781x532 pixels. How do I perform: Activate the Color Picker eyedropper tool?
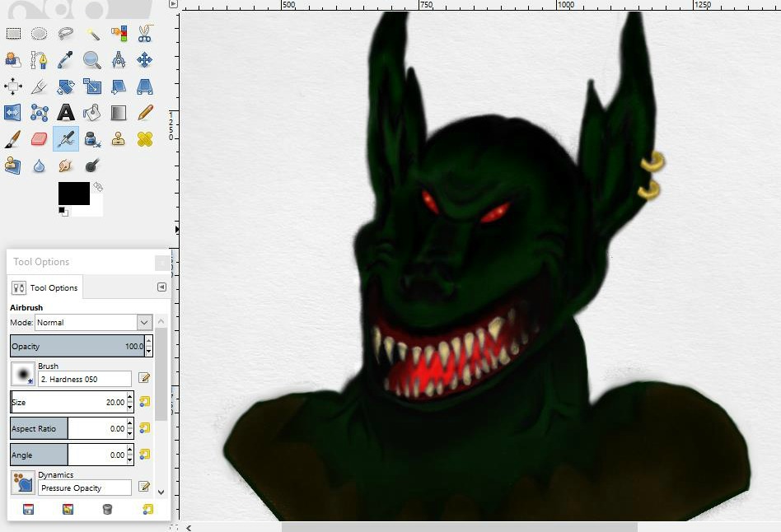(x=66, y=60)
